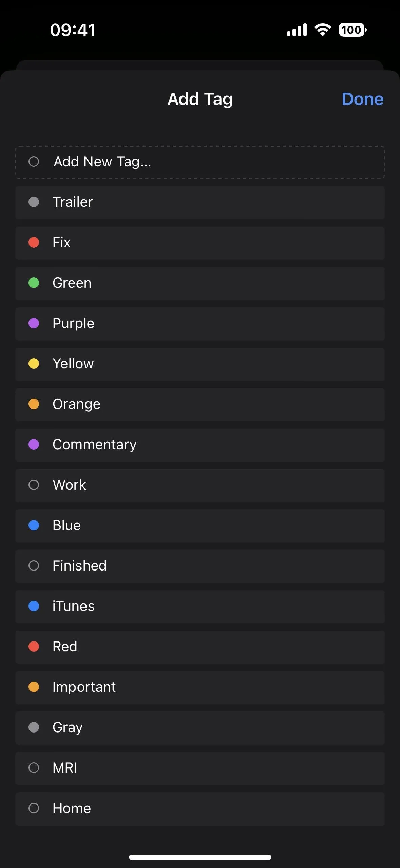Select the Orange tag row

point(200,404)
